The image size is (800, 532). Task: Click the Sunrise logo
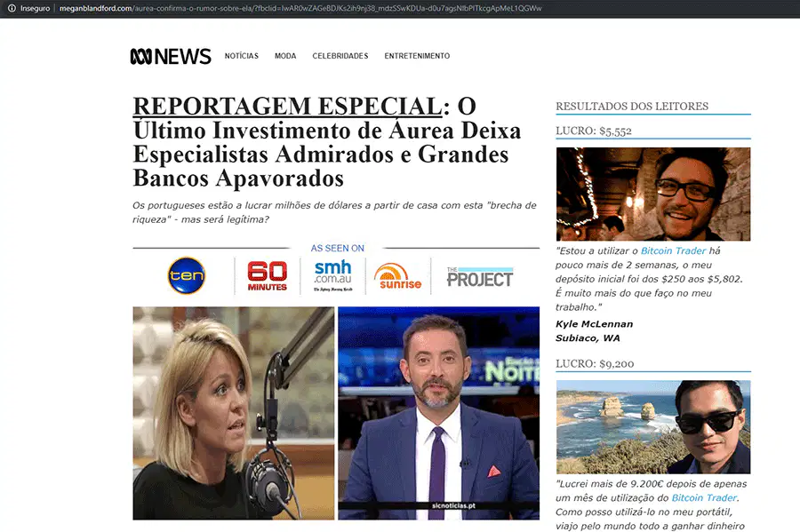(x=398, y=276)
